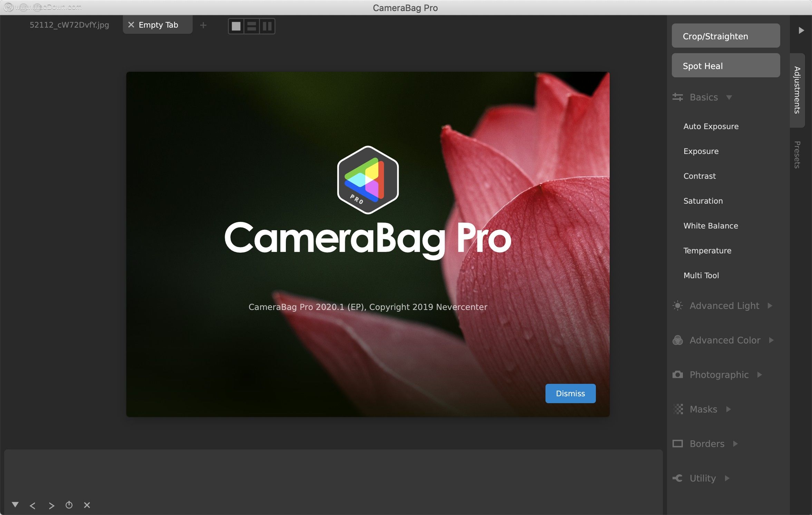Screen dimensions: 812x515
Task: Click the Advanced Color label
Action: tap(725, 340)
